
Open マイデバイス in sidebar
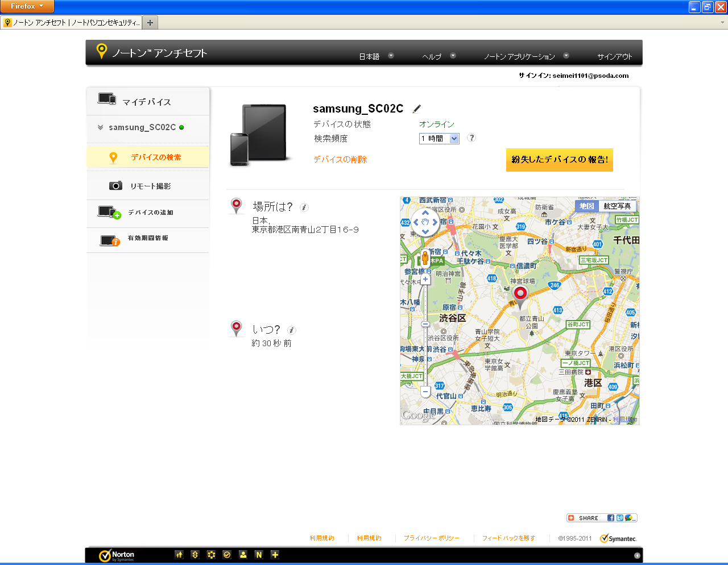point(148,101)
